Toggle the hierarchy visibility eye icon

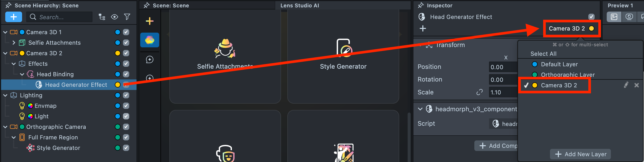tap(115, 17)
